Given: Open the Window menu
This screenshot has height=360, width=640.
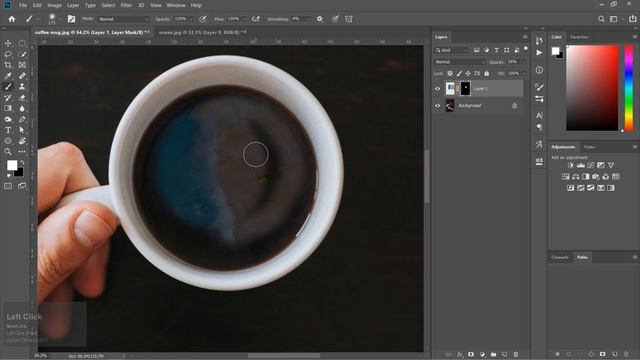Looking at the screenshot, I should tap(176, 5).
